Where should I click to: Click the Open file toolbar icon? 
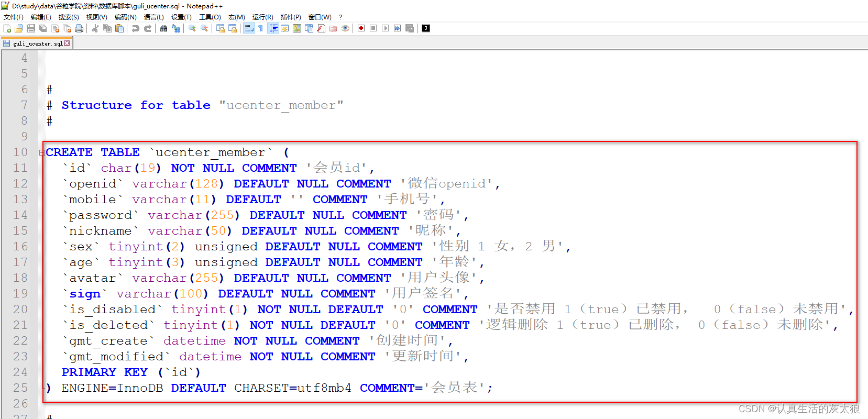(x=19, y=28)
